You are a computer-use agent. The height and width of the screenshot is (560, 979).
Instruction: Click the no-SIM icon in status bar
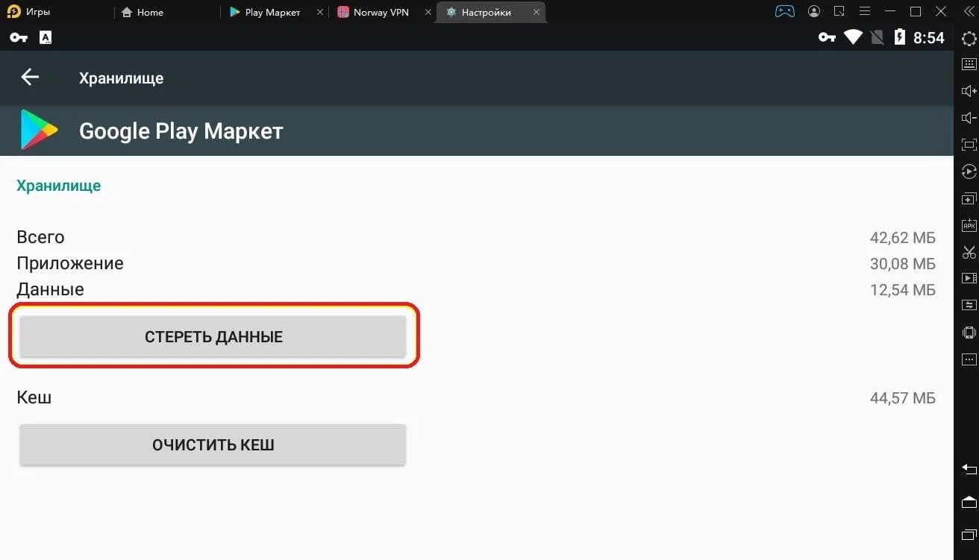878,37
